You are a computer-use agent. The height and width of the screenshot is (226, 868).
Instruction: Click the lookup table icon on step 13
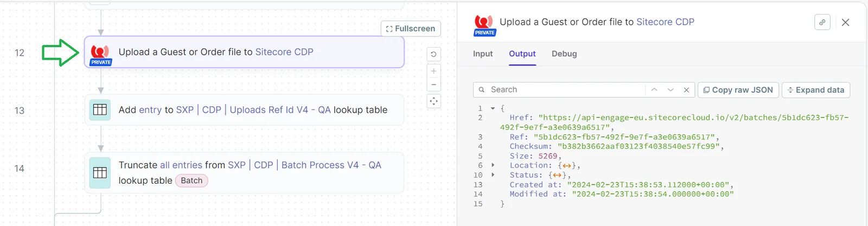(100, 109)
